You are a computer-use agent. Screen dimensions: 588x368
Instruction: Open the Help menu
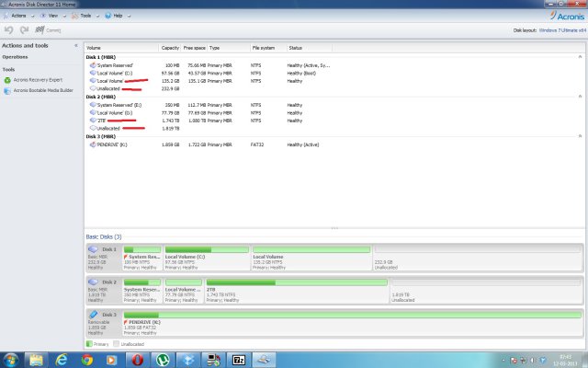click(x=114, y=16)
